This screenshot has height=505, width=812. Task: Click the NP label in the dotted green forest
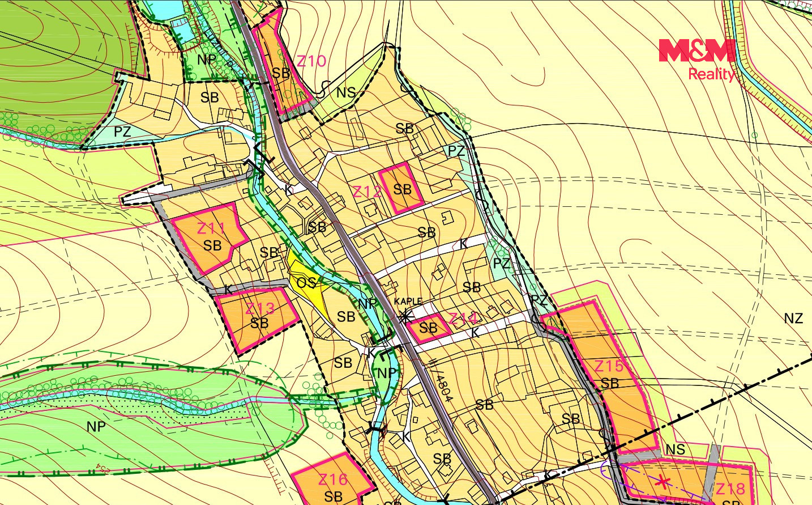(x=96, y=426)
